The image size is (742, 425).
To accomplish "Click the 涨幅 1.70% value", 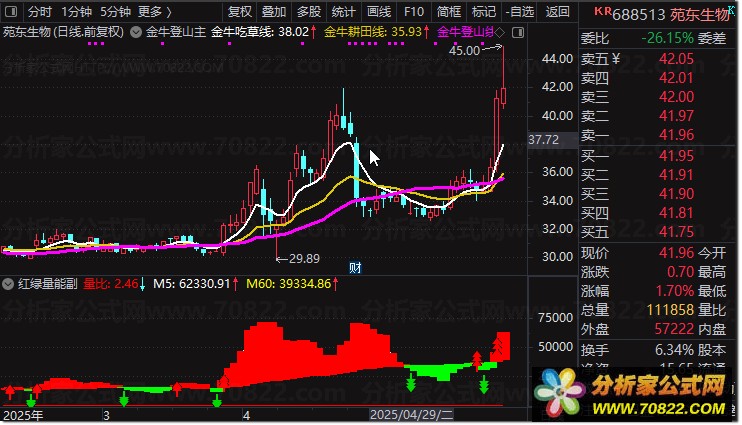I will coord(675,291).
